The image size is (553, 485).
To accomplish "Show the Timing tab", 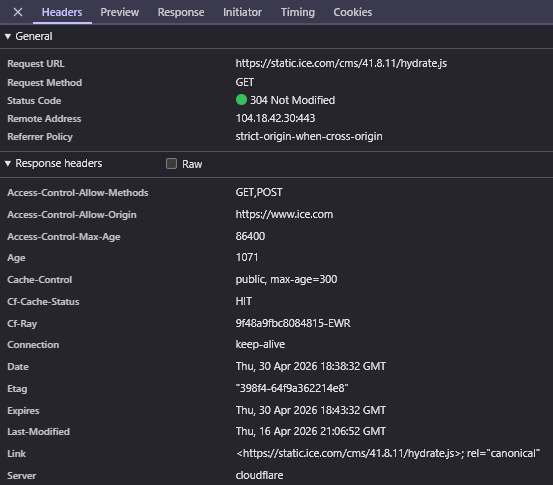I will click(298, 12).
